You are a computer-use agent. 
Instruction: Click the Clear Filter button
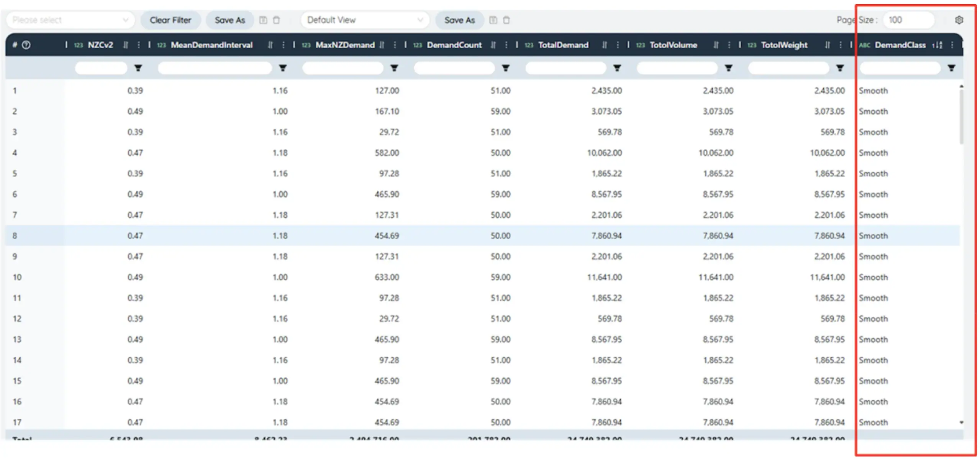point(171,20)
